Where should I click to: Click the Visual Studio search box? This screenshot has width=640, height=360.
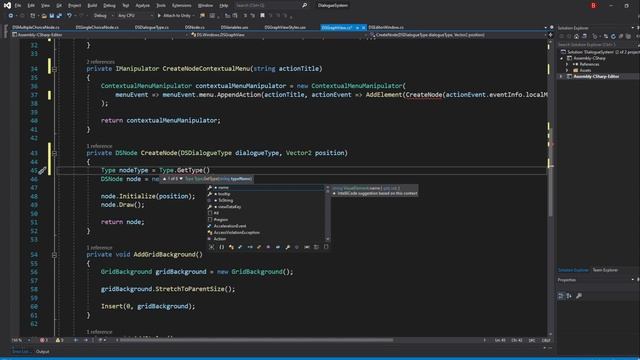[271, 6]
